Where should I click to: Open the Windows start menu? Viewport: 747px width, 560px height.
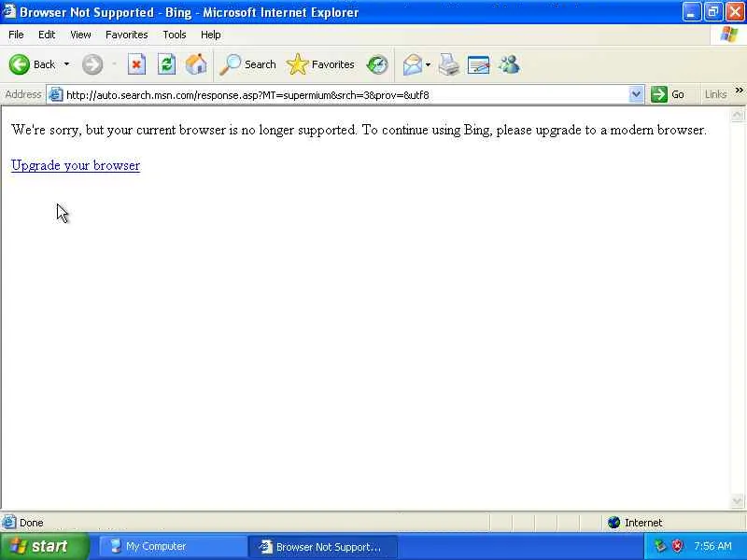44,546
